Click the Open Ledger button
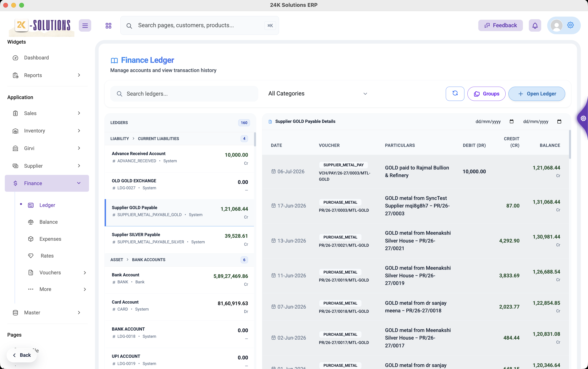Viewport: 588px width, 369px height. pos(537,94)
